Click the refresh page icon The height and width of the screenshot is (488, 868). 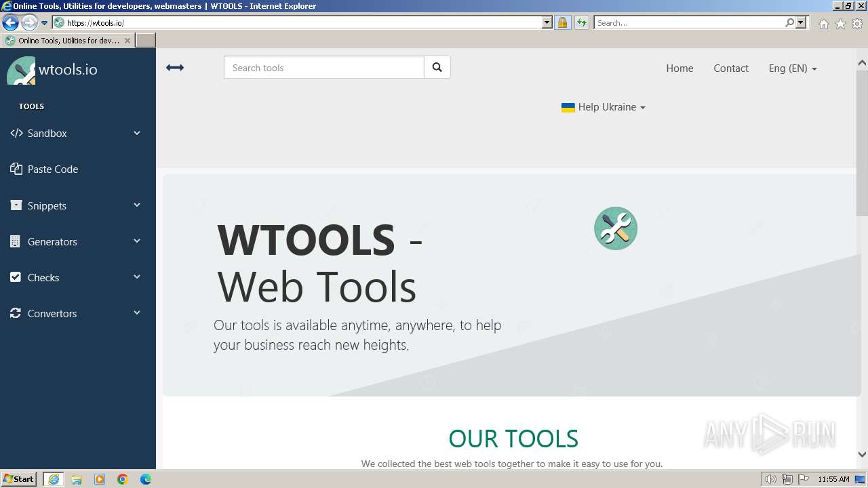point(581,22)
